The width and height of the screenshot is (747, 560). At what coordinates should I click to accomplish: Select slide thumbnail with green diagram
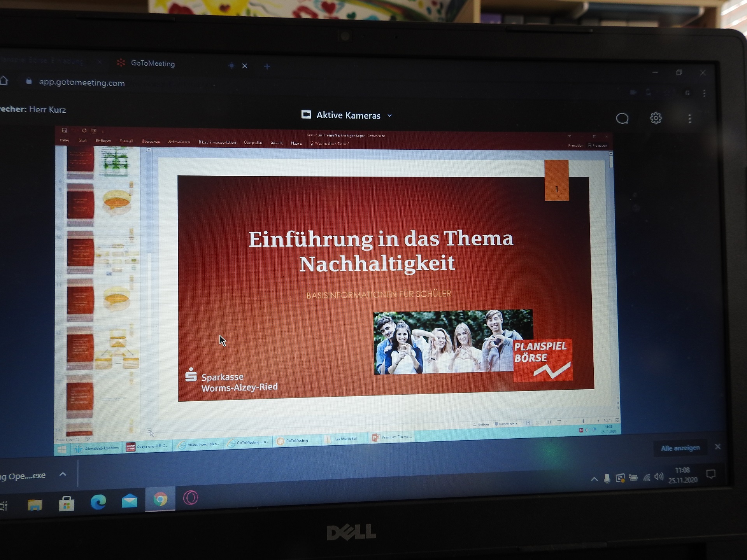116,162
